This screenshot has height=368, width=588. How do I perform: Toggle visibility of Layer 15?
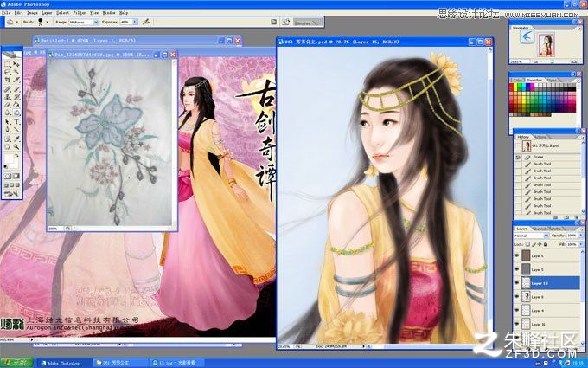[x=517, y=283]
